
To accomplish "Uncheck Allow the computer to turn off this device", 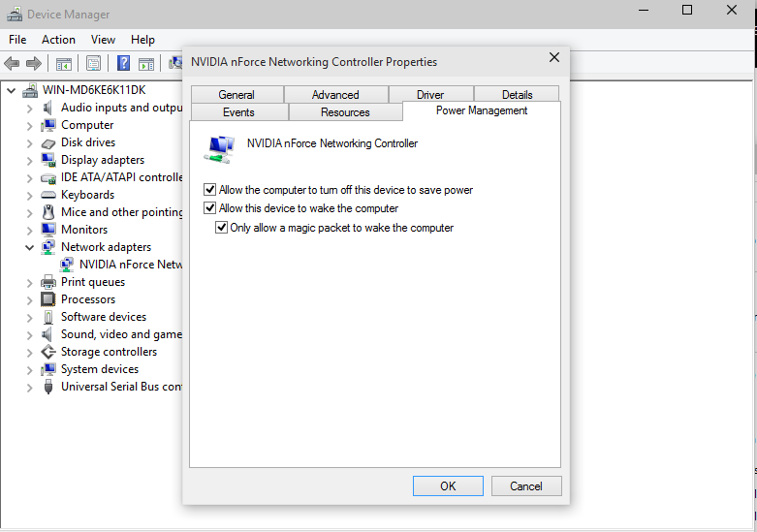I will pyautogui.click(x=209, y=189).
